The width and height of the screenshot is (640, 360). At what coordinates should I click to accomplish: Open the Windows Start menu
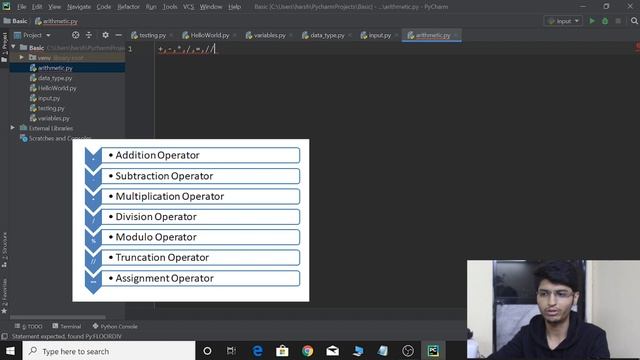click(10, 351)
